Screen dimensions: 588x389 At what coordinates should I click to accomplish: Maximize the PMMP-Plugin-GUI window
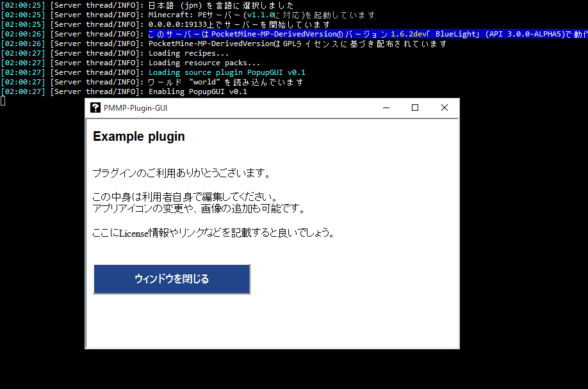point(415,108)
